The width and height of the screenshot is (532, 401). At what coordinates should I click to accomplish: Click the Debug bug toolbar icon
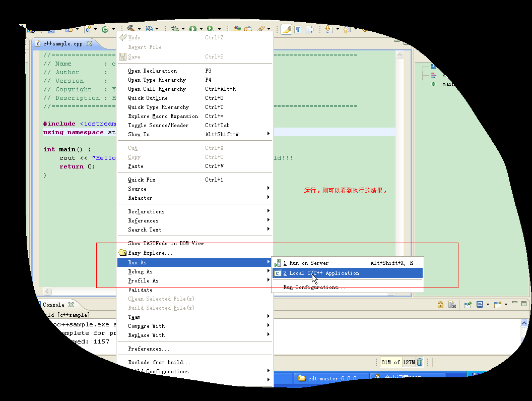(x=175, y=29)
